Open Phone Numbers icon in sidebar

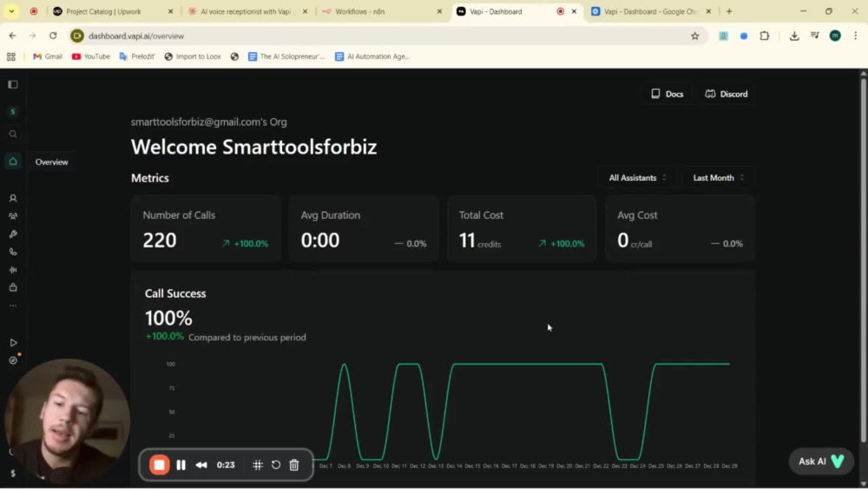tap(13, 252)
